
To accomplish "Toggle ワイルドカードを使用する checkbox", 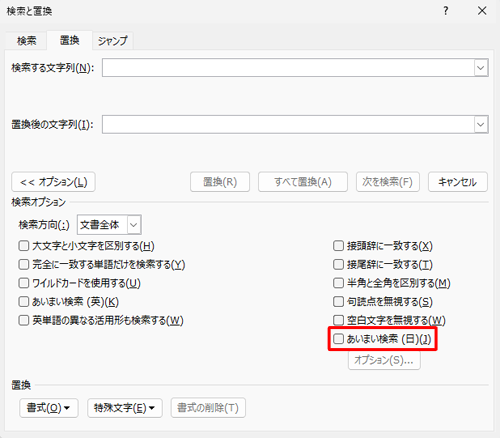I will click(x=24, y=283).
